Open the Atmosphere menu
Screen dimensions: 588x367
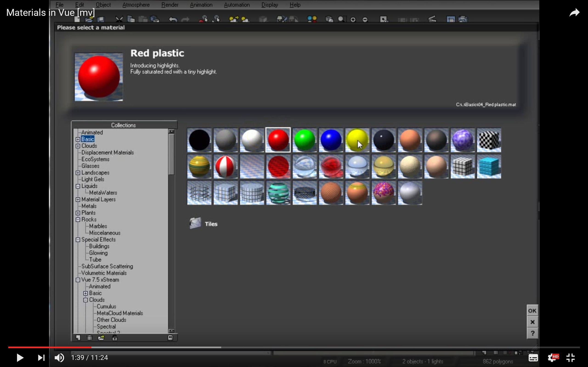pos(136,5)
